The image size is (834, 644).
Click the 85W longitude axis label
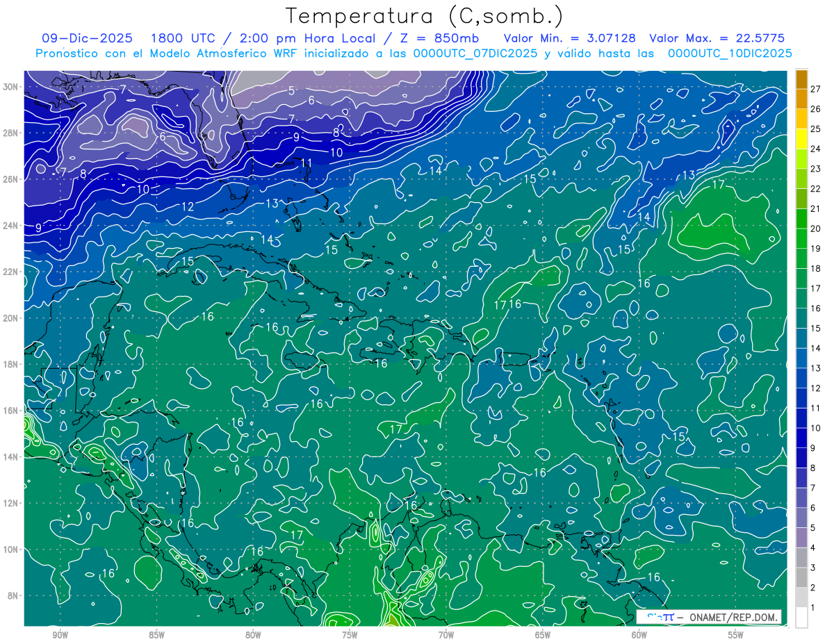pos(156,635)
